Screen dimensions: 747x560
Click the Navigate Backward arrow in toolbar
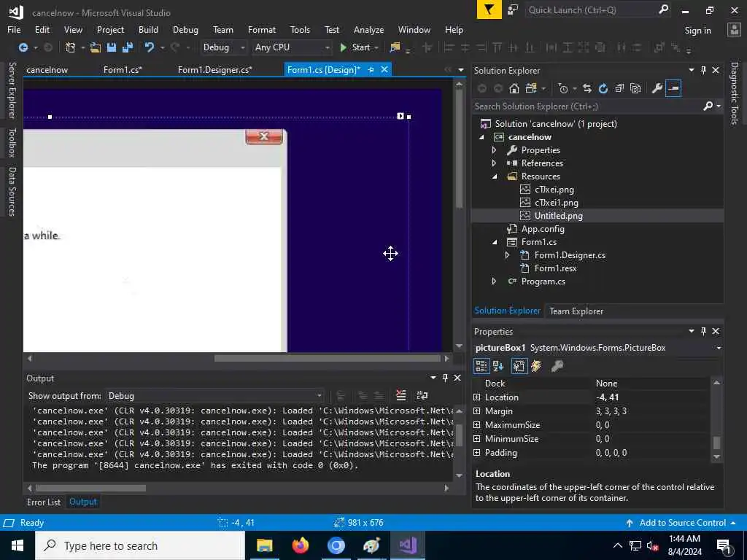point(23,47)
